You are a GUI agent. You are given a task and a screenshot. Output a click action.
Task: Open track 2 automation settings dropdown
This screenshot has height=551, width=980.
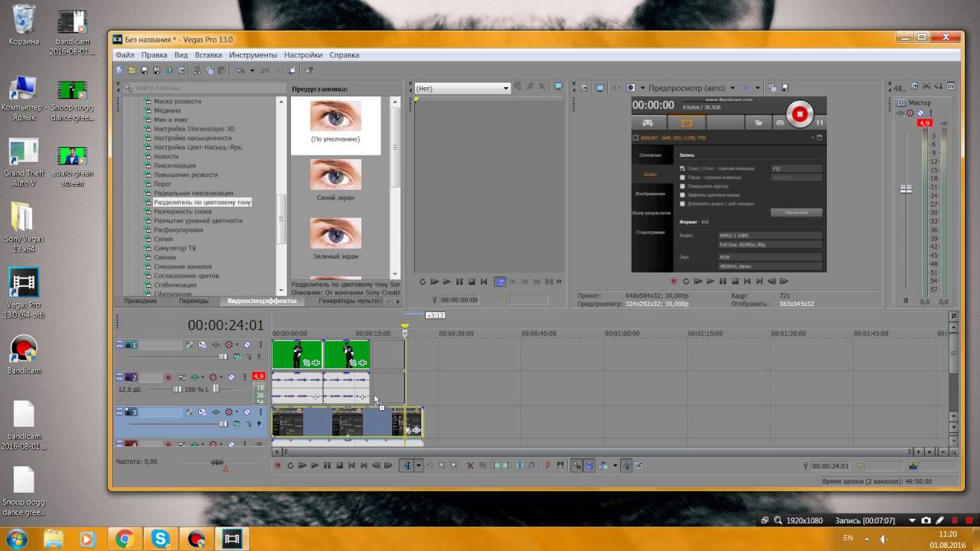(x=223, y=377)
